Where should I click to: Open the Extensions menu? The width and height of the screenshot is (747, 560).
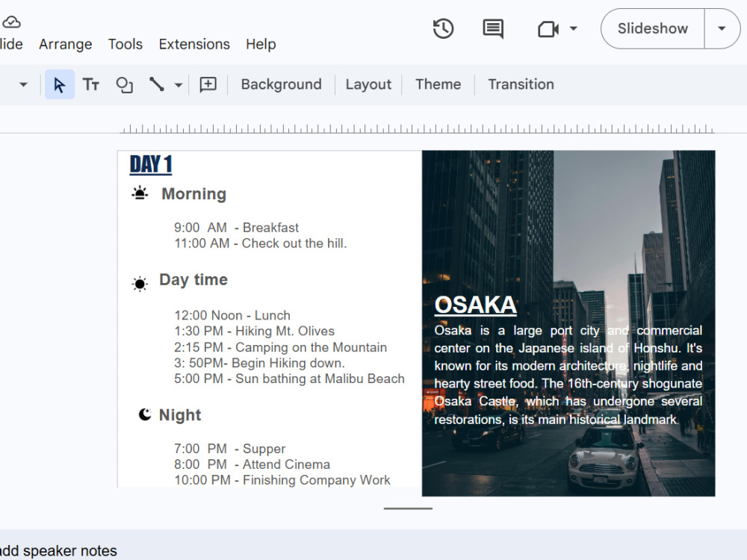(194, 44)
